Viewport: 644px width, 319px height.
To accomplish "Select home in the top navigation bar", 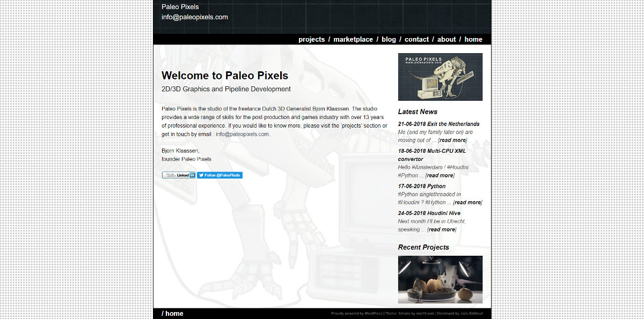I will (473, 39).
